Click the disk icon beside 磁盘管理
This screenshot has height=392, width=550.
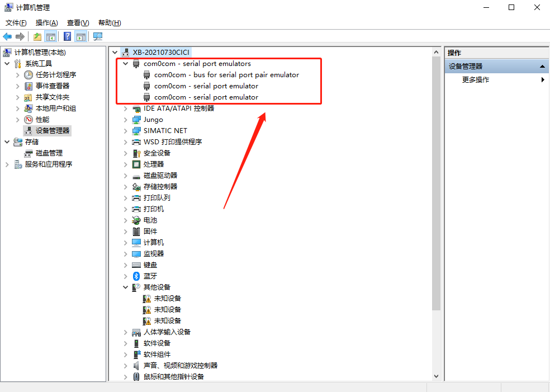pos(29,153)
